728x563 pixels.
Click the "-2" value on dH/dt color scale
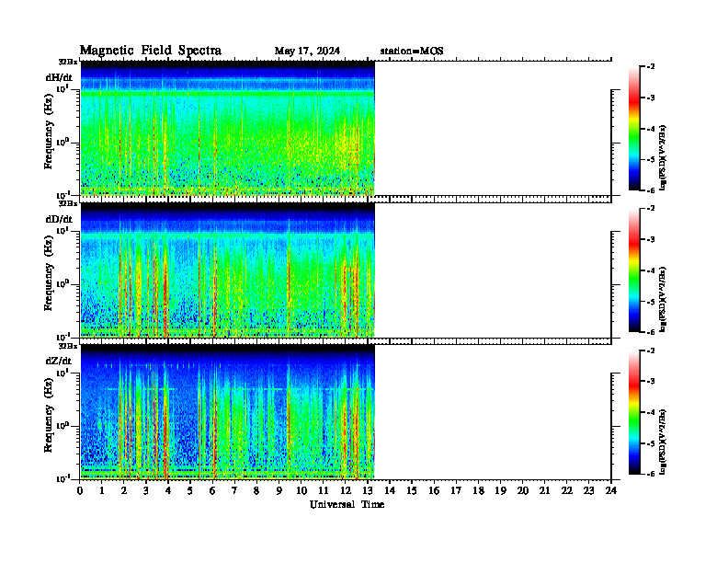coord(651,67)
